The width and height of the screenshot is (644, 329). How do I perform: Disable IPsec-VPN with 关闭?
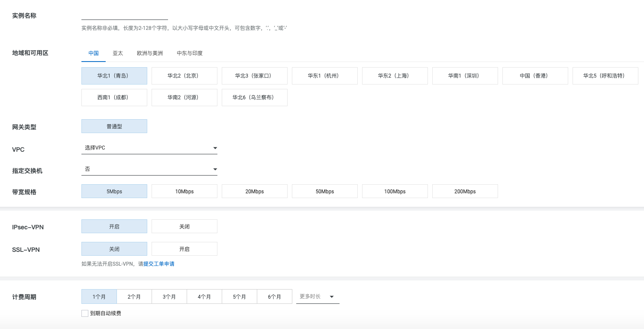pyautogui.click(x=184, y=226)
